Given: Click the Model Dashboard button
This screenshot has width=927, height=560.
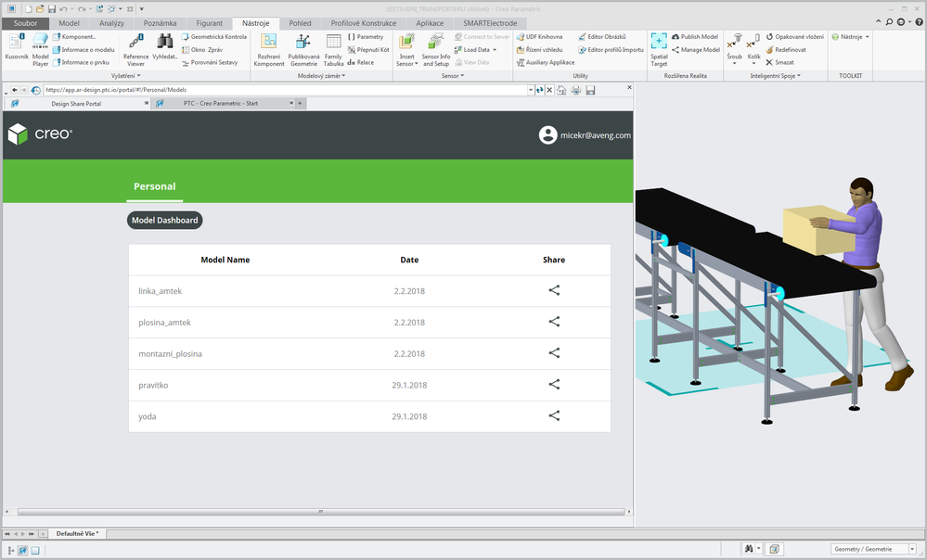Looking at the screenshot, I should tap(163, 221).
